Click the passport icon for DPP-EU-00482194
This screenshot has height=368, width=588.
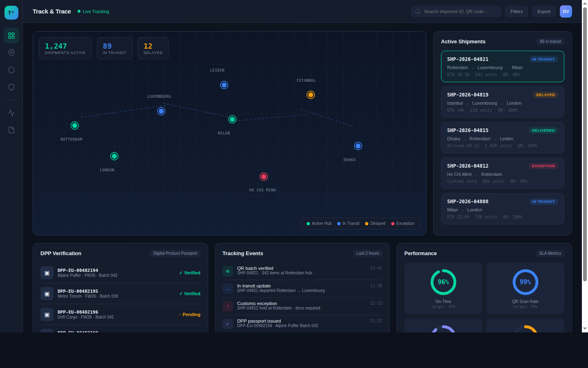(x=47, y=273)
